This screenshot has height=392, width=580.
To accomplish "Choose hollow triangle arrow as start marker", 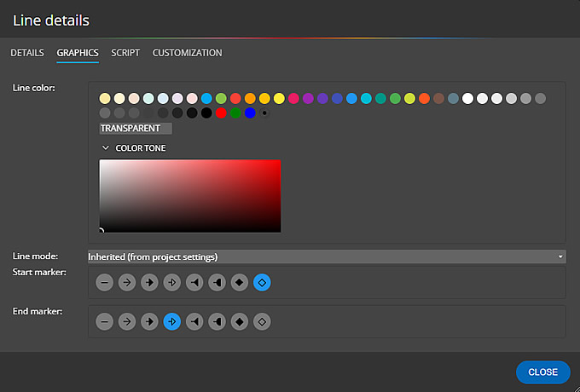I will click(x=172, y=283).
